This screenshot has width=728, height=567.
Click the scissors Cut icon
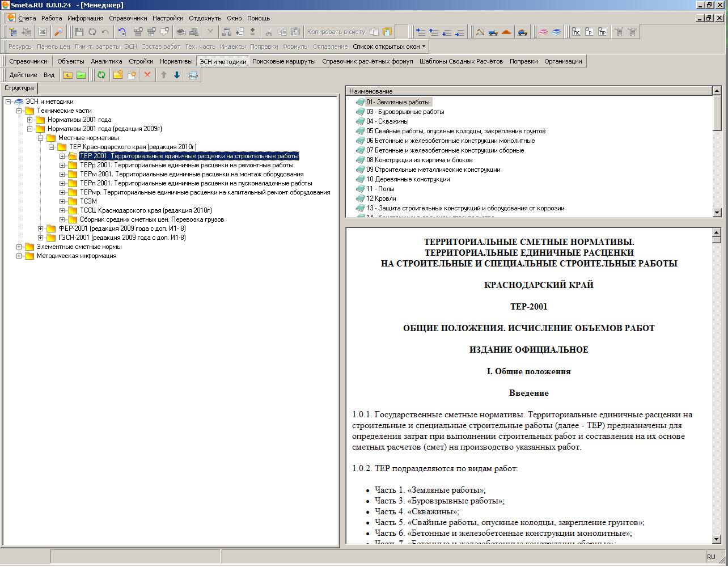tap(269, 32)
